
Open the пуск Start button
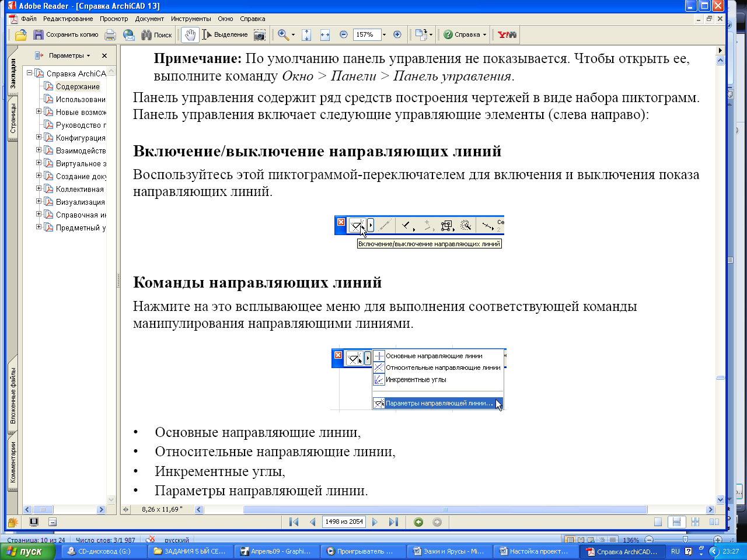click(x=27, y=551)
